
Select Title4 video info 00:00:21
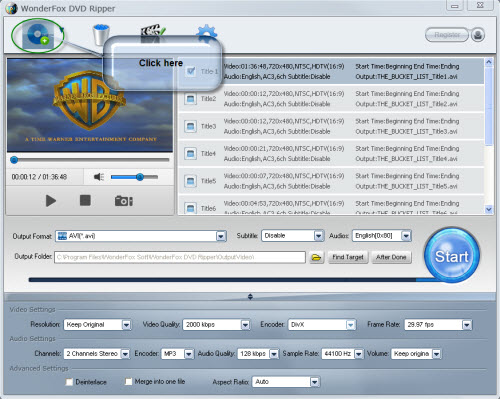coord(284,148)
